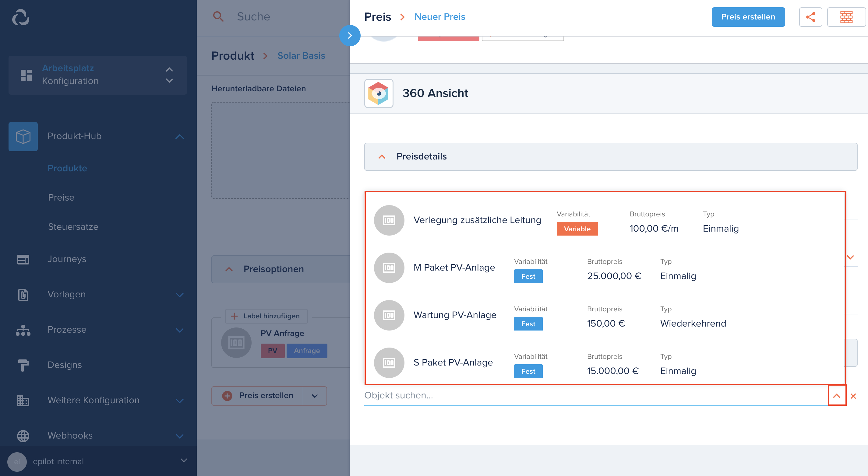This screenshot has height=476, width=868.
Task: Open the Steuersätze menu item
Action: point(73,227)
